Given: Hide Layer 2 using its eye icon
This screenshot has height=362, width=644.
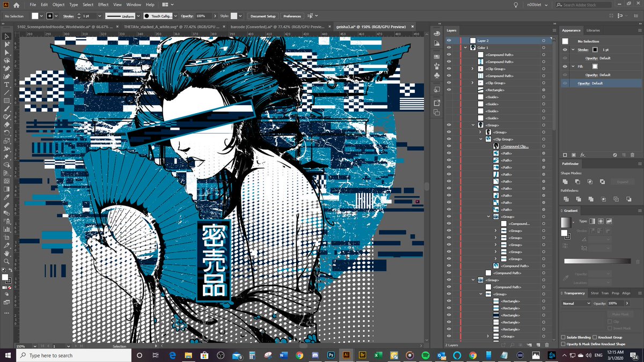Looking at the screenshot, I should [449, 41].
